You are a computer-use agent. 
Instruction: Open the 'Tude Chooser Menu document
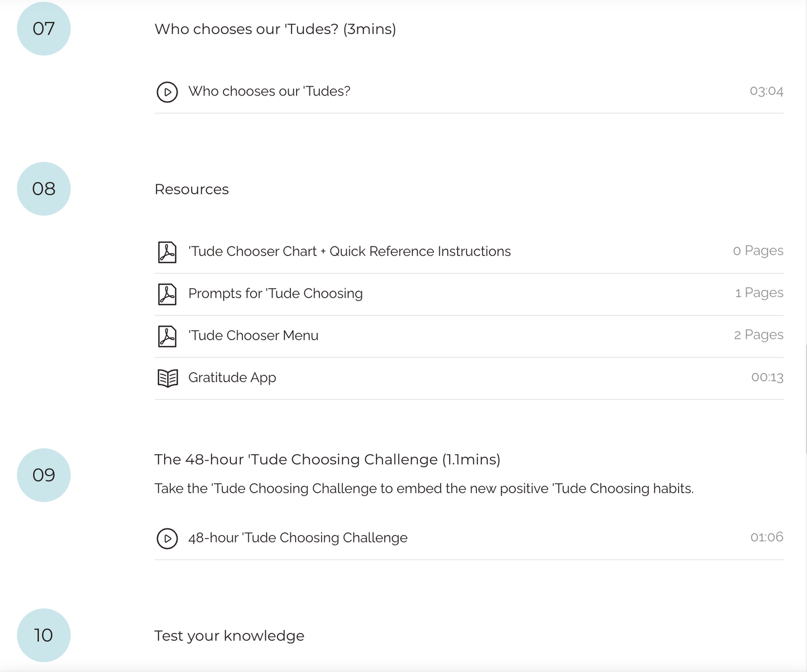(253, 335)
